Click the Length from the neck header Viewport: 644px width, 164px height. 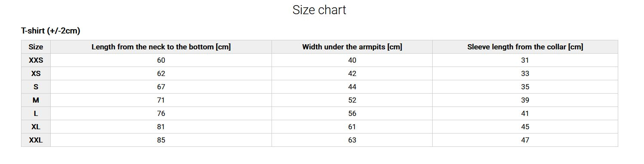point(161,47)
